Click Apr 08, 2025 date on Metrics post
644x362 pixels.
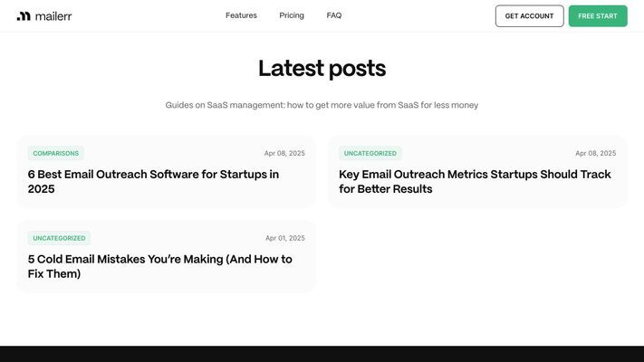[595, 153]
